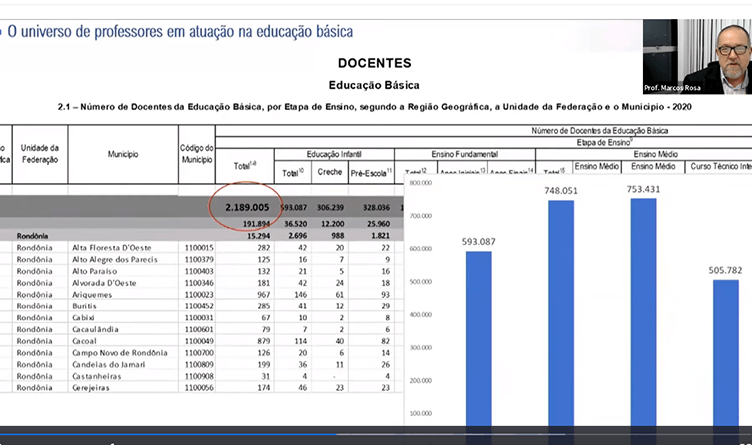
Task: Click the DOCENTES title heading
Action: click(374, 63)
